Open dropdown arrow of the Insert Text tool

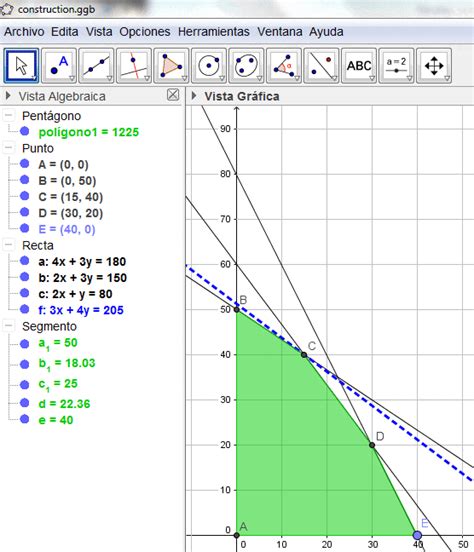(372, 79)
